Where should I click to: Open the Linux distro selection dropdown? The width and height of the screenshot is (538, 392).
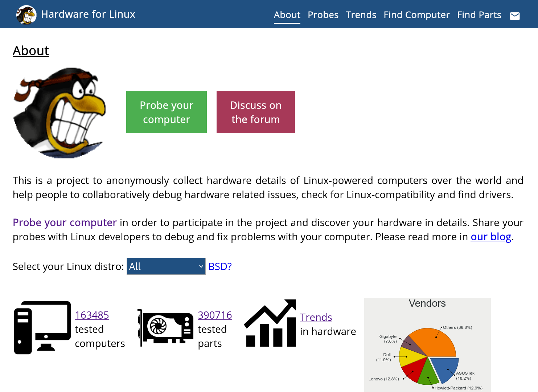point(166,266)
